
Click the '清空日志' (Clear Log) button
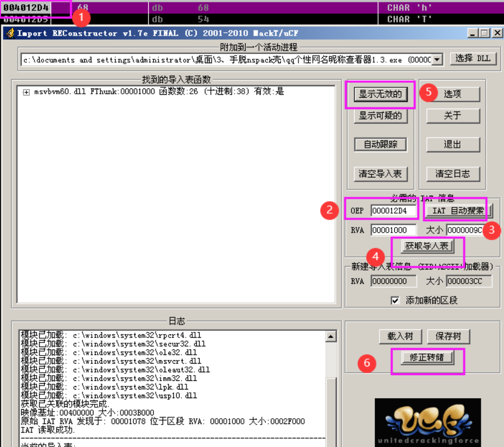[x=453, y=174]
